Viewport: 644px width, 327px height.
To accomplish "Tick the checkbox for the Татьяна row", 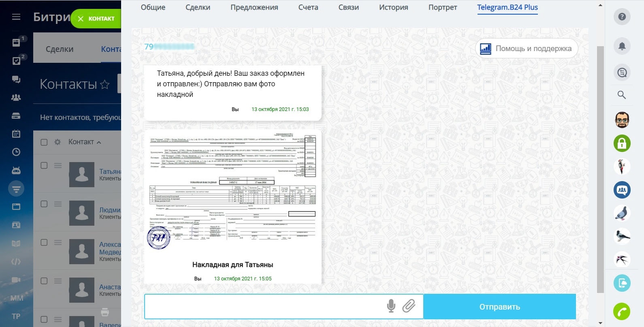I will coord(44,165).
